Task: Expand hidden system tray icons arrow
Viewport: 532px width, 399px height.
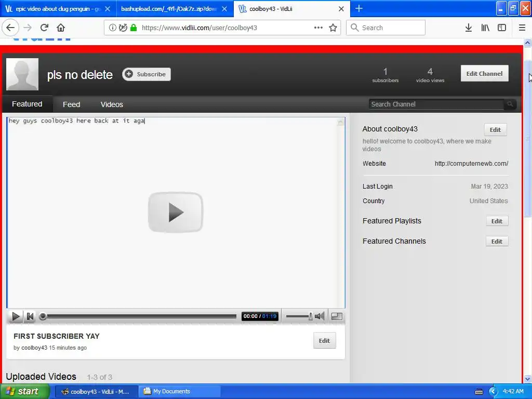Action: click(x=493, y=392)
